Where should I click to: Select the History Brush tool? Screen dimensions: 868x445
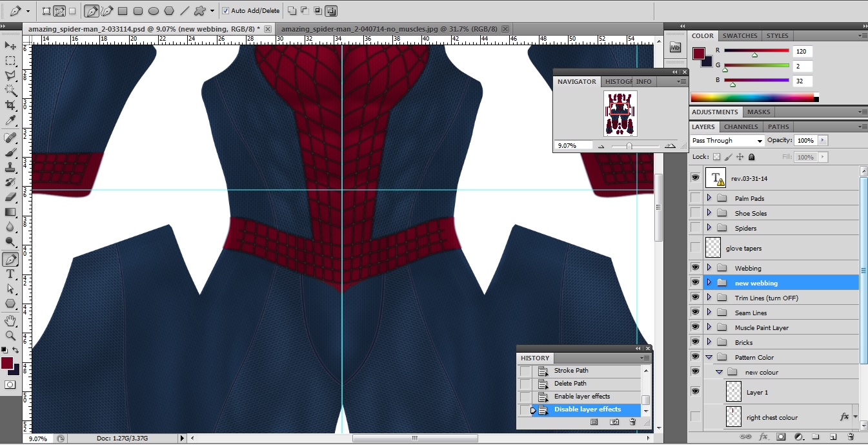coord(10,183)
